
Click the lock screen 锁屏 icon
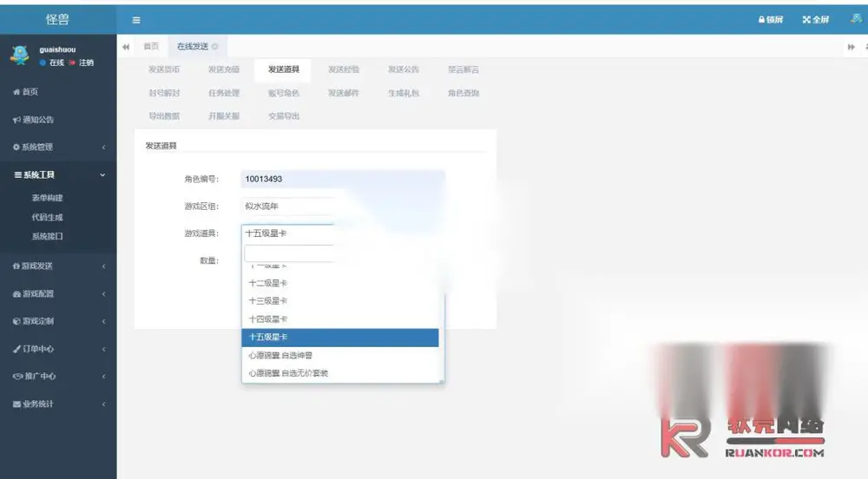[771, 19]
